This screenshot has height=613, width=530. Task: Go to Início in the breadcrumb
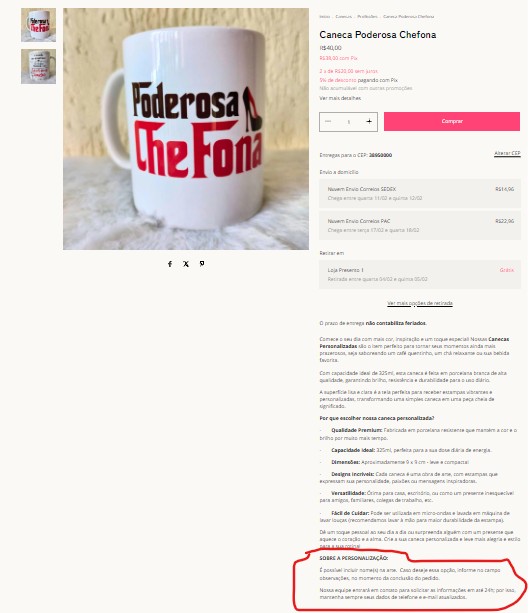[x=324, y=16]
